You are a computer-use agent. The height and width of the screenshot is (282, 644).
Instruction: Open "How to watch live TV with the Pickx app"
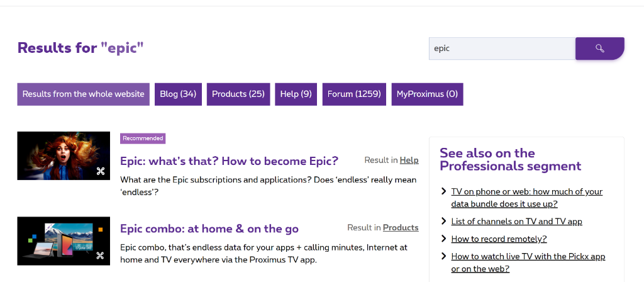[x=528, y=262]
